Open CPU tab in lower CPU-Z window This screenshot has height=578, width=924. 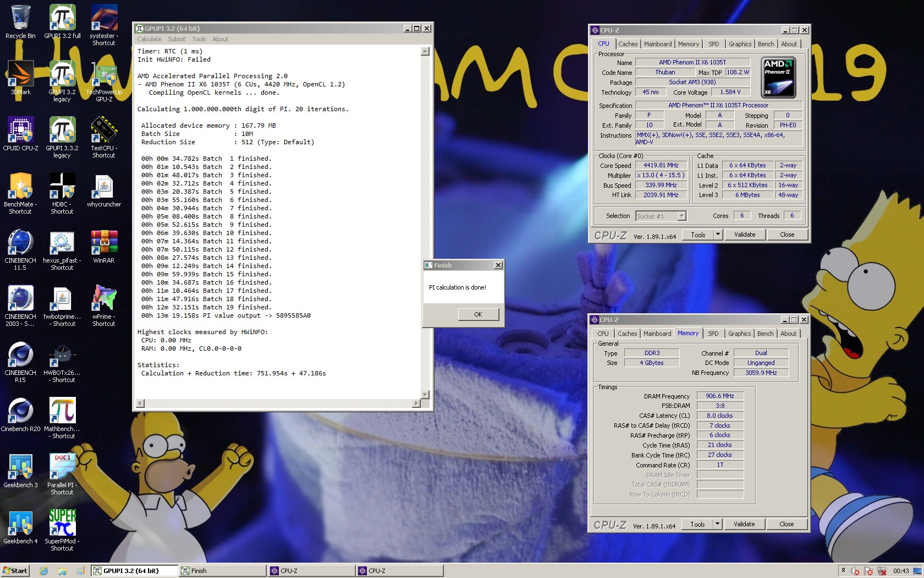tap(603, 334)
